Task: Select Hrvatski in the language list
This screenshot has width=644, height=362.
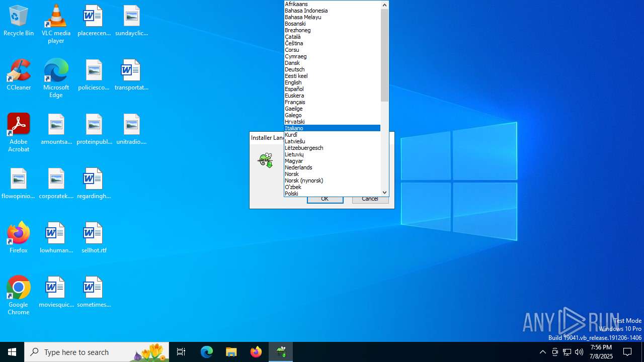Action: tap(332, 122)
